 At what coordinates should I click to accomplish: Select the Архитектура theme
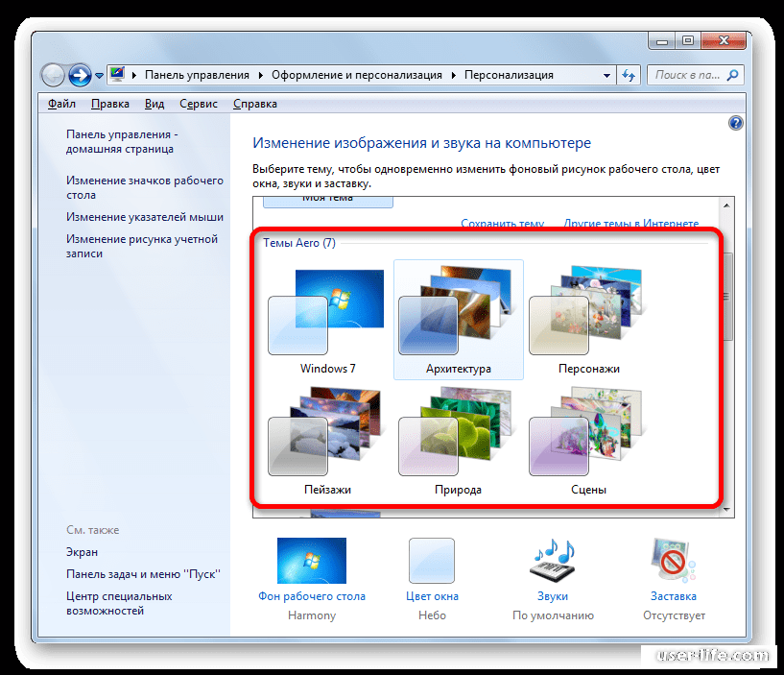459,321
